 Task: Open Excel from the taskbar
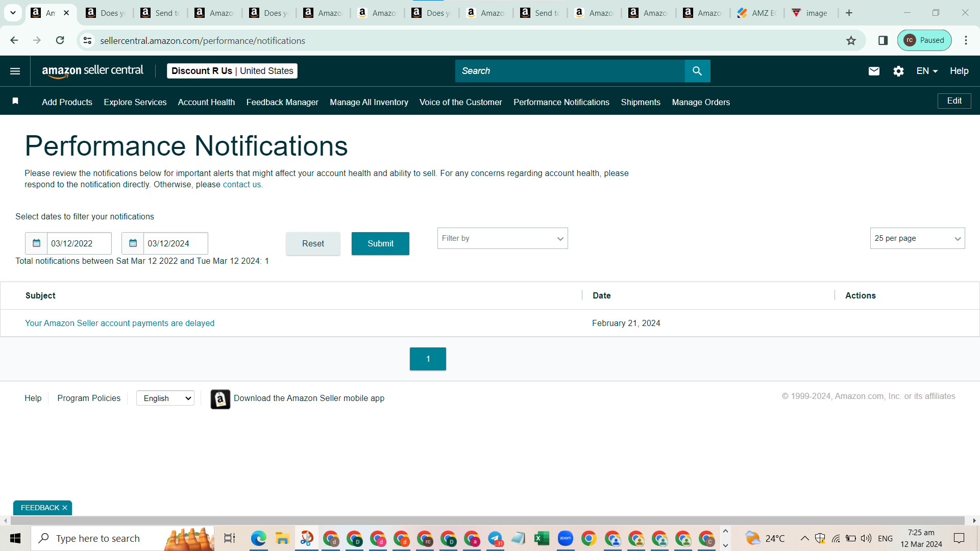(x=542, y=538)
